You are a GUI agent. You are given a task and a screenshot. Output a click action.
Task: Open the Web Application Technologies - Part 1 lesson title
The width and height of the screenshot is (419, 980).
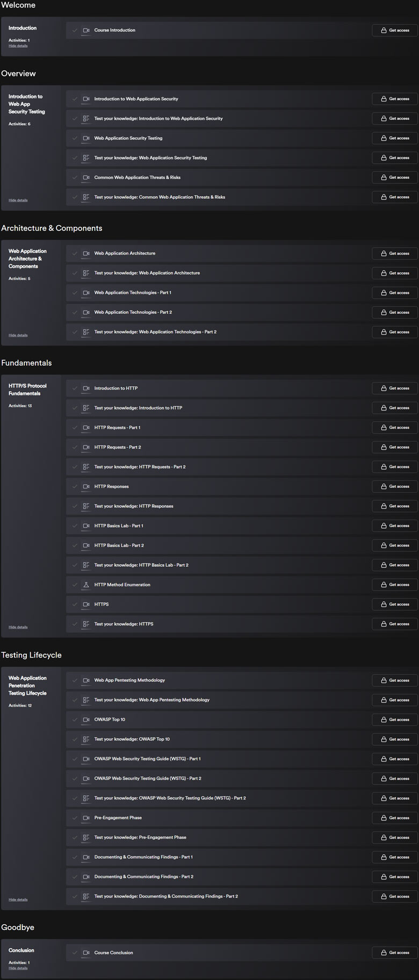coord(133,293)
